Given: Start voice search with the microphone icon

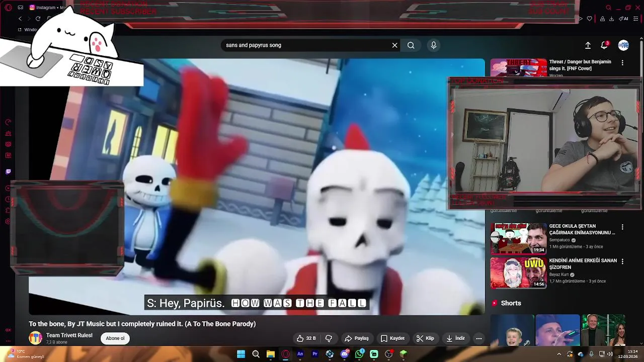Looking at the screenshot, I should pyautogui.click(x=434, y=45).
